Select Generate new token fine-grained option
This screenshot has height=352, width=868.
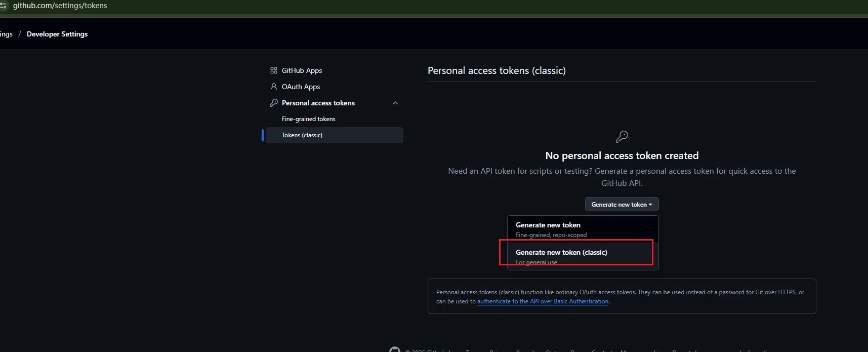583,229
